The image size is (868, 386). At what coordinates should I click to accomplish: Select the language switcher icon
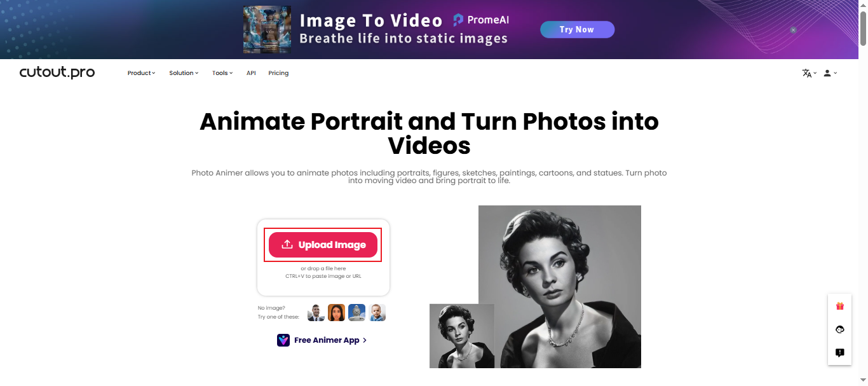[x=808, y=72]
